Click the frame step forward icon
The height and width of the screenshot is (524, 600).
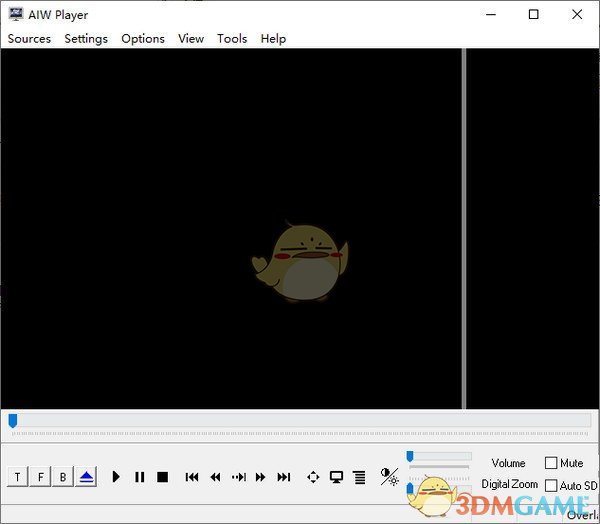point(238,477)
